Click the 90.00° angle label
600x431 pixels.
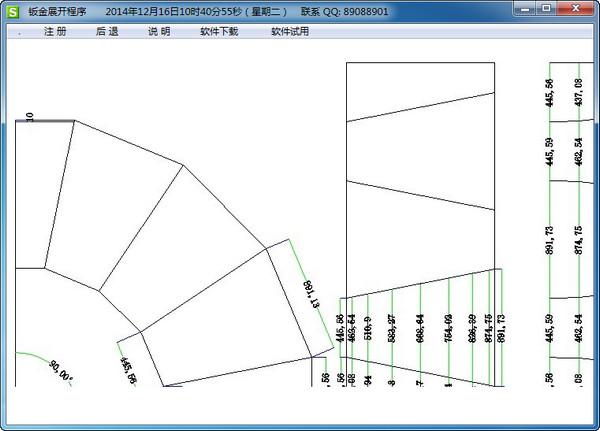pos(63,372)
